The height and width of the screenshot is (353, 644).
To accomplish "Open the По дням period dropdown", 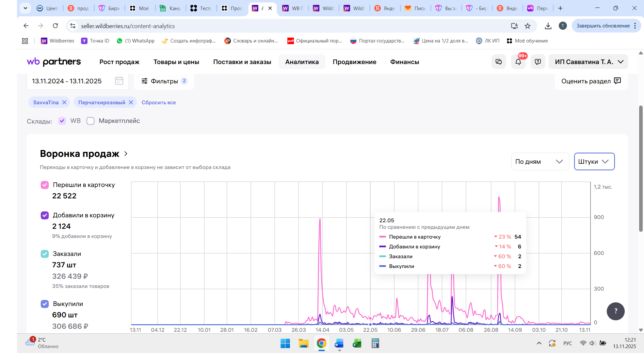I will click(x=539, y=161).
